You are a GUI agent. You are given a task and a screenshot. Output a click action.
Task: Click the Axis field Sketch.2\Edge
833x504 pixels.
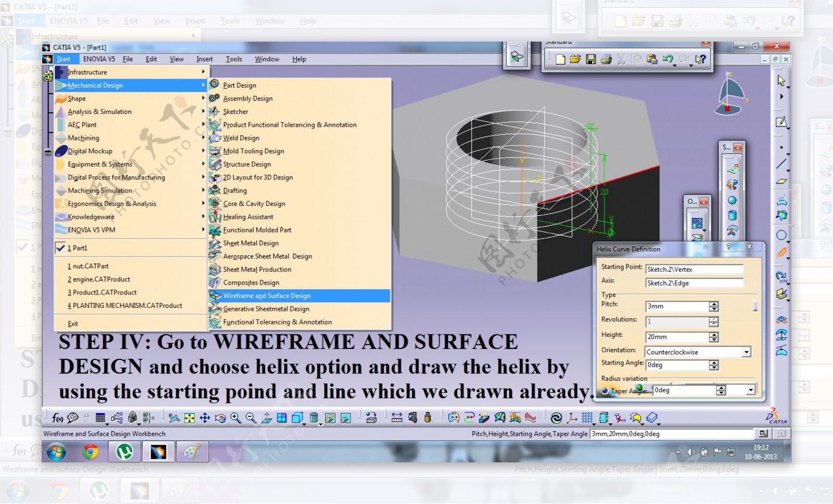(x=695, y=283)
